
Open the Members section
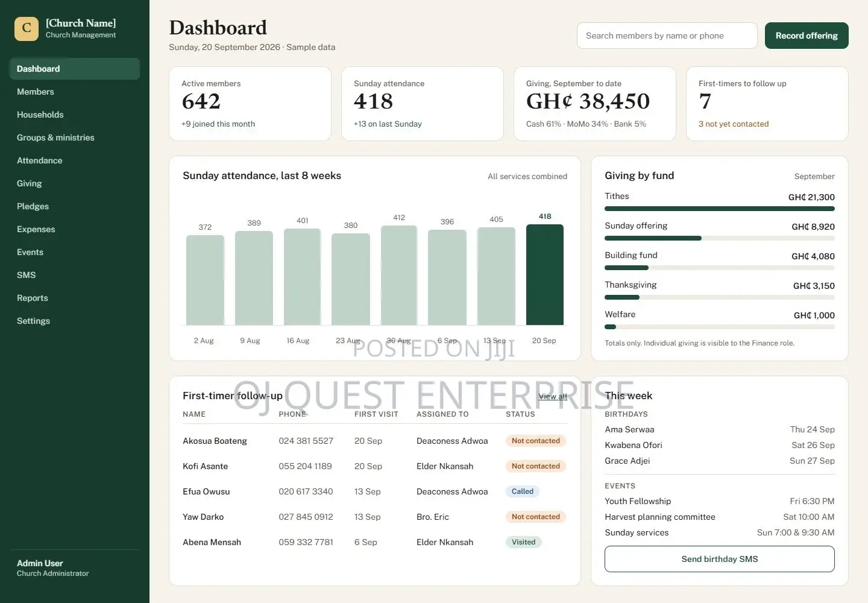point(75,92)
